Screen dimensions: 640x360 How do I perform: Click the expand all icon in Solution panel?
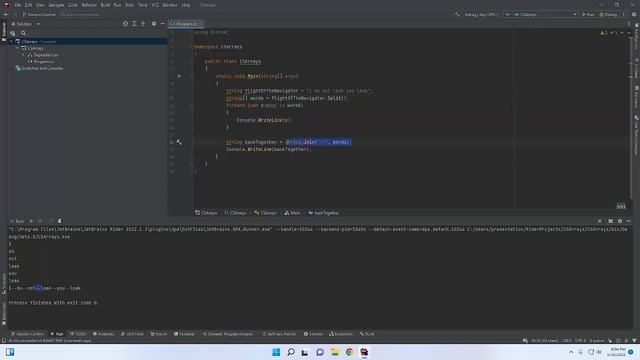134,24
